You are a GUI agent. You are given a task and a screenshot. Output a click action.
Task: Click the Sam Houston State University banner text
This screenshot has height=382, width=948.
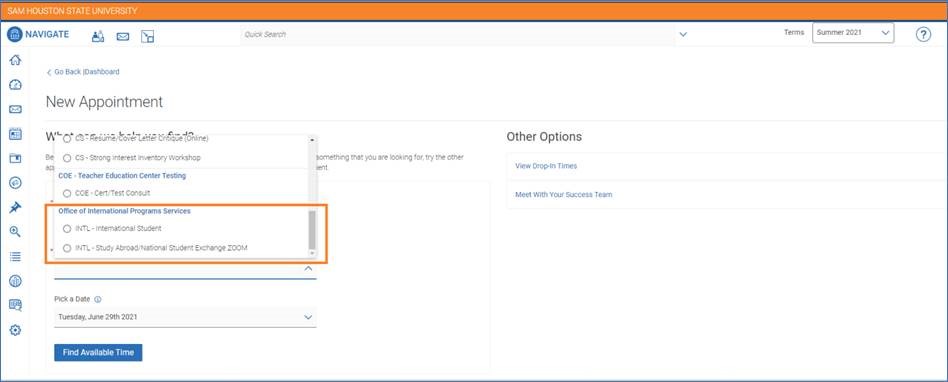tap(72, 11)
